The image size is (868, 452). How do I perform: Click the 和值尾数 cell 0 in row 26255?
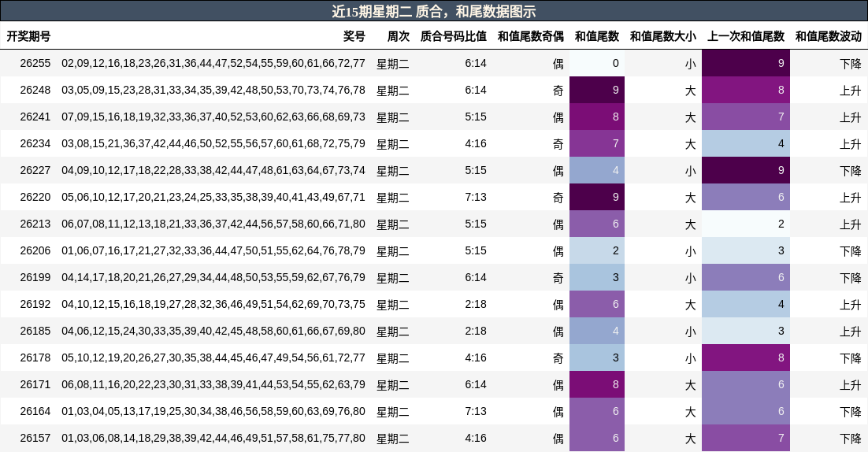coord(597,63)
